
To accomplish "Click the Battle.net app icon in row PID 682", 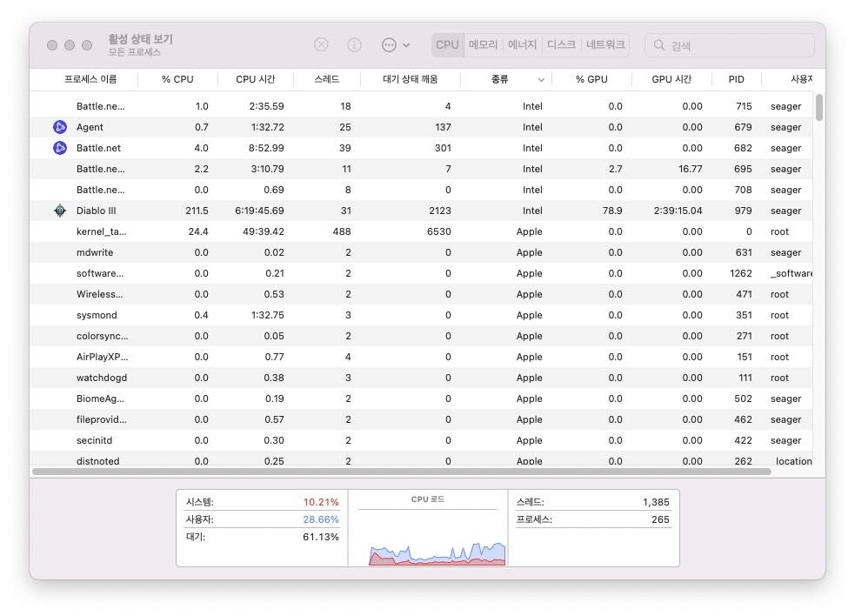I will coord(60,148).
